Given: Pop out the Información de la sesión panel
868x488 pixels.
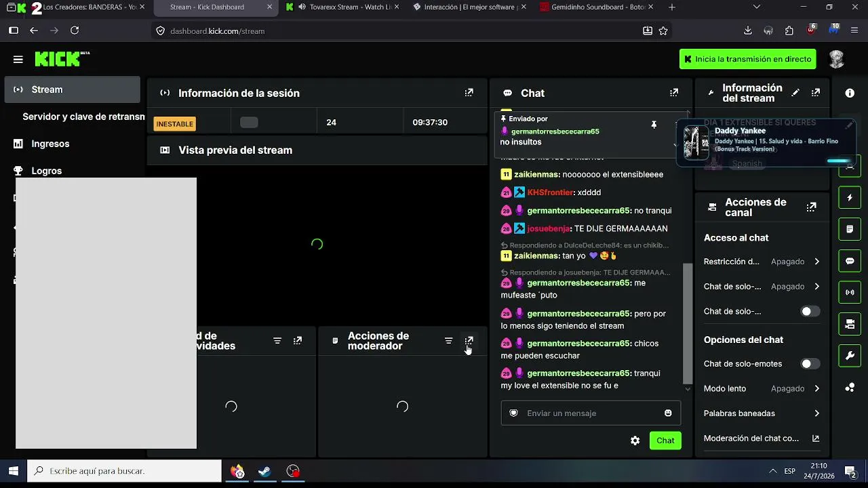Looking at the screenshot, I should coord(469,93).
